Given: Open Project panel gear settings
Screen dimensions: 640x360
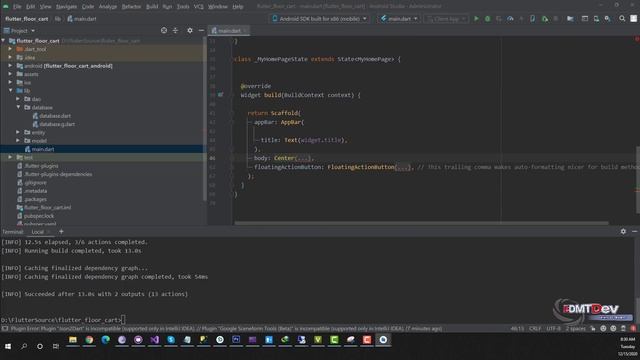Looking at the screenshot, I should (x=190, y=31).
